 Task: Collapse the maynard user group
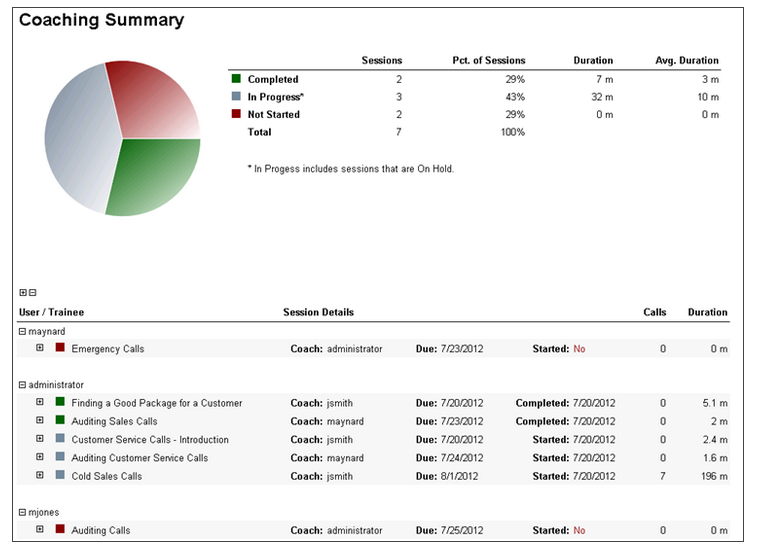(23, 331)
